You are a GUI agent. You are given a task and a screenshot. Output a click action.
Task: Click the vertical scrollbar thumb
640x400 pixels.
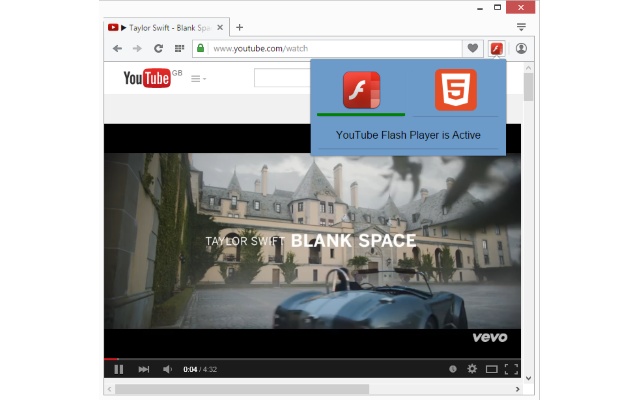(529, 87)
